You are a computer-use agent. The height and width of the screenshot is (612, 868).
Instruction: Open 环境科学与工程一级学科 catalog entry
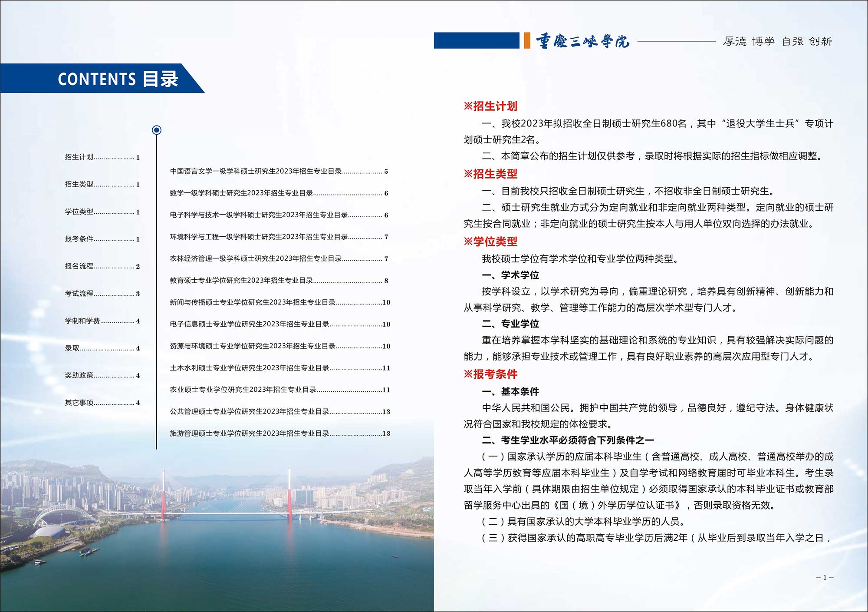[279, 237]
